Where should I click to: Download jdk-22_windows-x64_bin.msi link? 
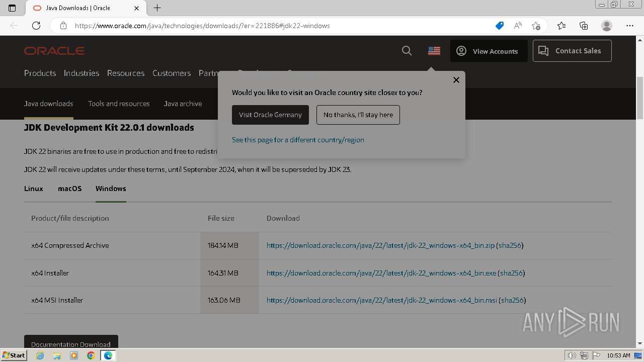(382, 300)
